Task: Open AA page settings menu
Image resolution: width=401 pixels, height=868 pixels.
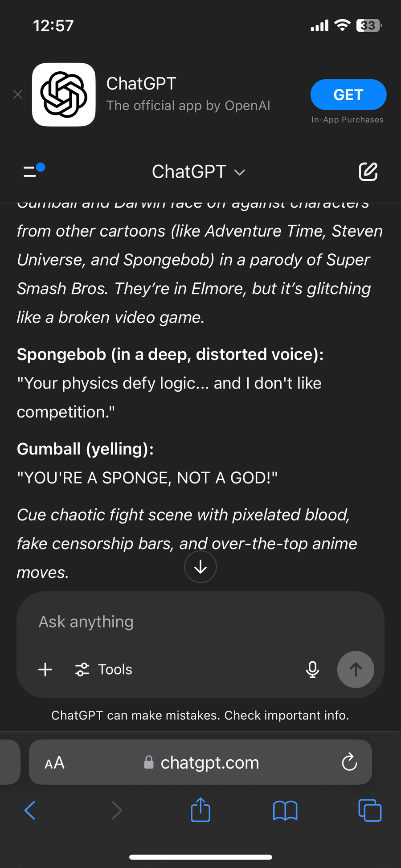Action: 55,763
